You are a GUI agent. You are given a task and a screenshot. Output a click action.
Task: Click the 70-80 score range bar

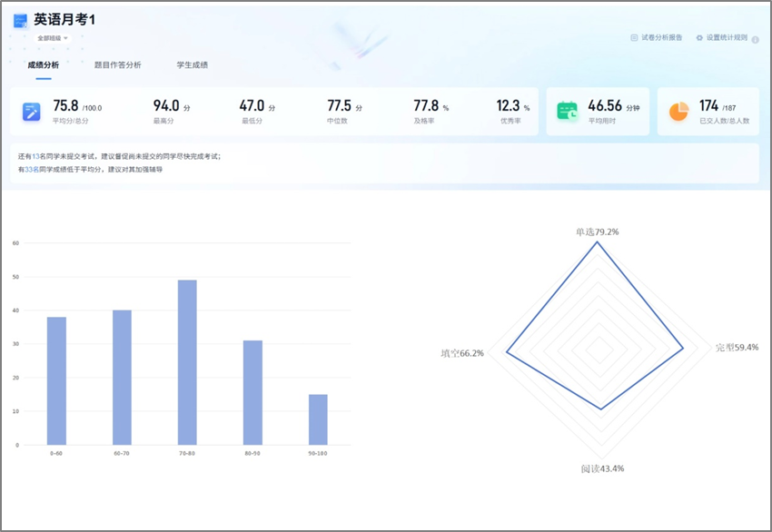pos(187,362)
